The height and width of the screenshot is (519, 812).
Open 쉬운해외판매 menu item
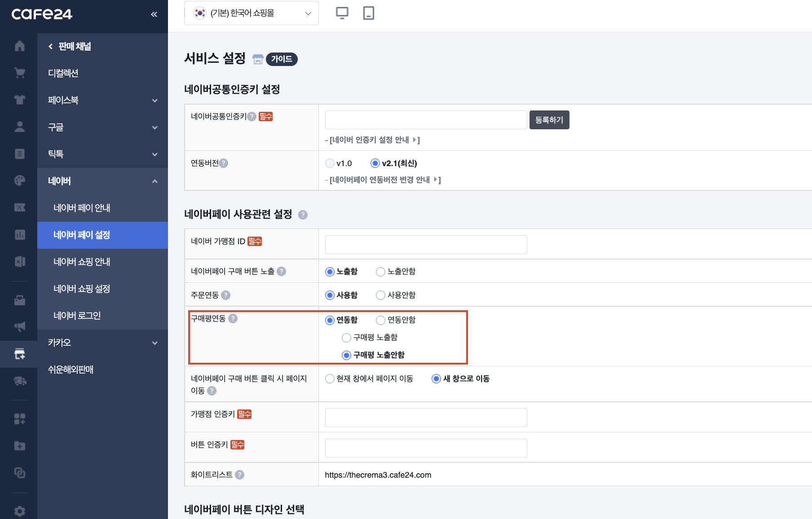(x=102, y=369)
